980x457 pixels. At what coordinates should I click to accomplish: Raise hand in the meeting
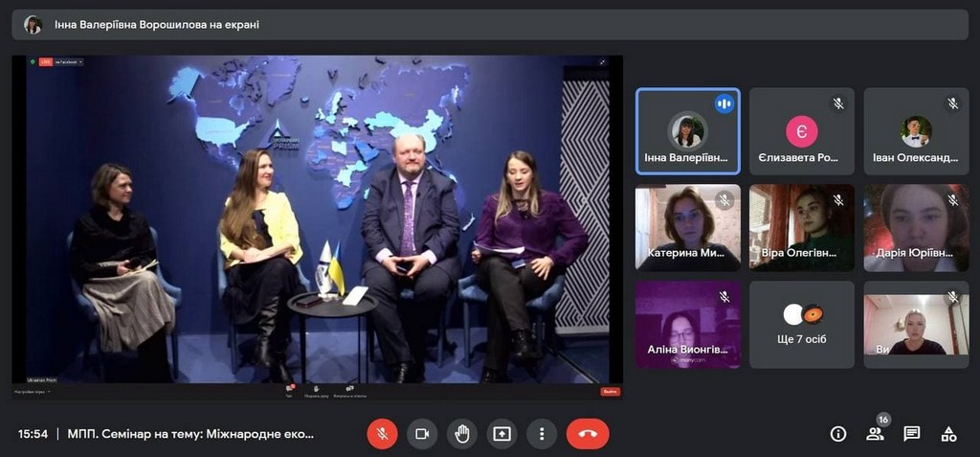462,434
